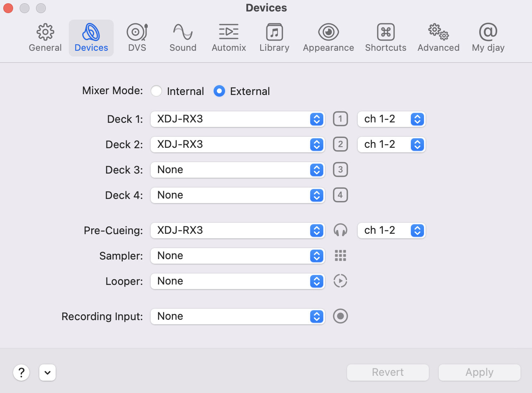Open the My djay account tab

click(x=488, y=38)
